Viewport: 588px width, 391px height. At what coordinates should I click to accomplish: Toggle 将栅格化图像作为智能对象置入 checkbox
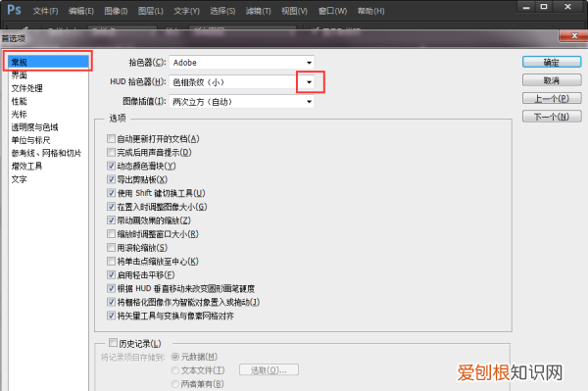111,302
